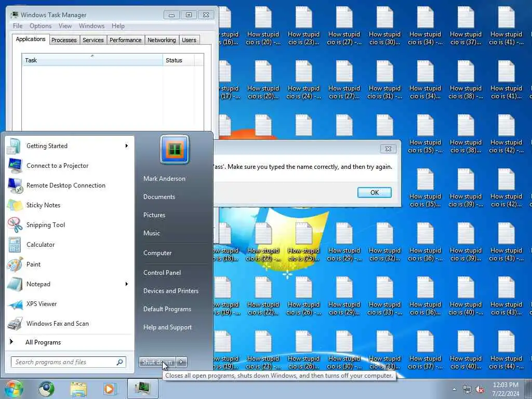Open Remote Desktop Connection icon

click(15, 185)
